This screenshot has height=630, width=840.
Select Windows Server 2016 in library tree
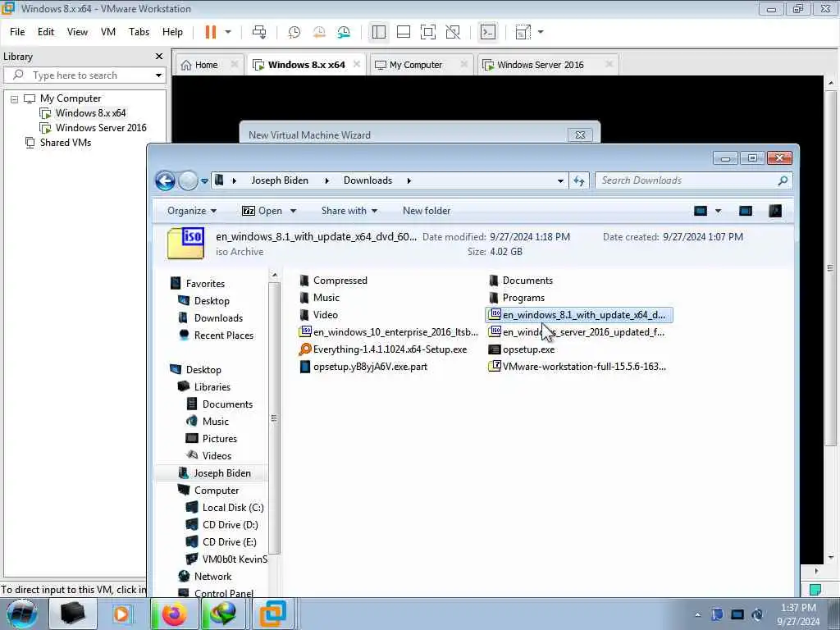click(x=101, y=128)
